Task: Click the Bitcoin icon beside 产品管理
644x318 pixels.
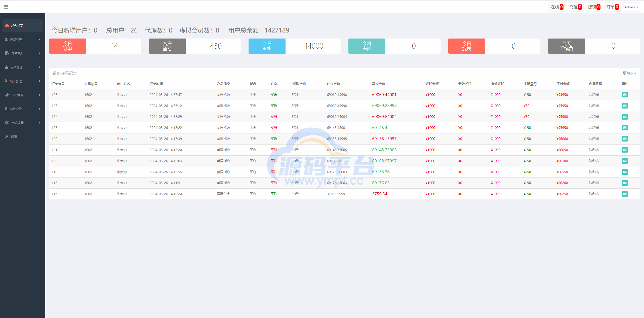Action: coord(7,40)
